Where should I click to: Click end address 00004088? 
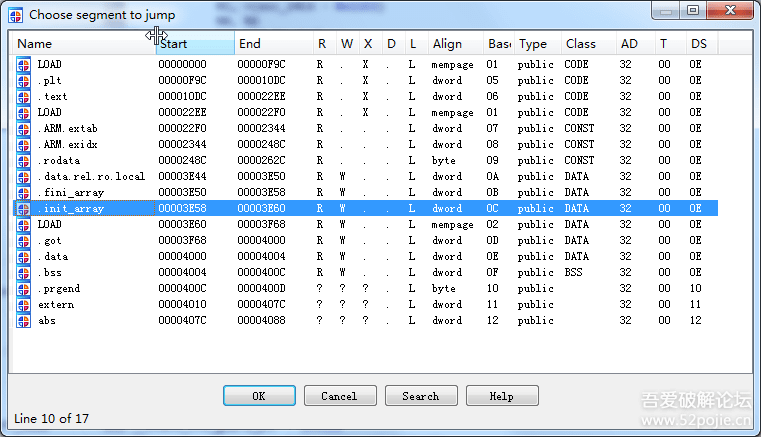pyautogui.click(x=262, y=321)
